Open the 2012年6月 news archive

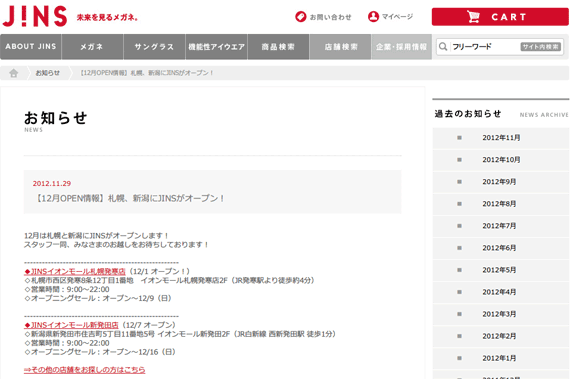pyautogui.click(x=501, y=248)
